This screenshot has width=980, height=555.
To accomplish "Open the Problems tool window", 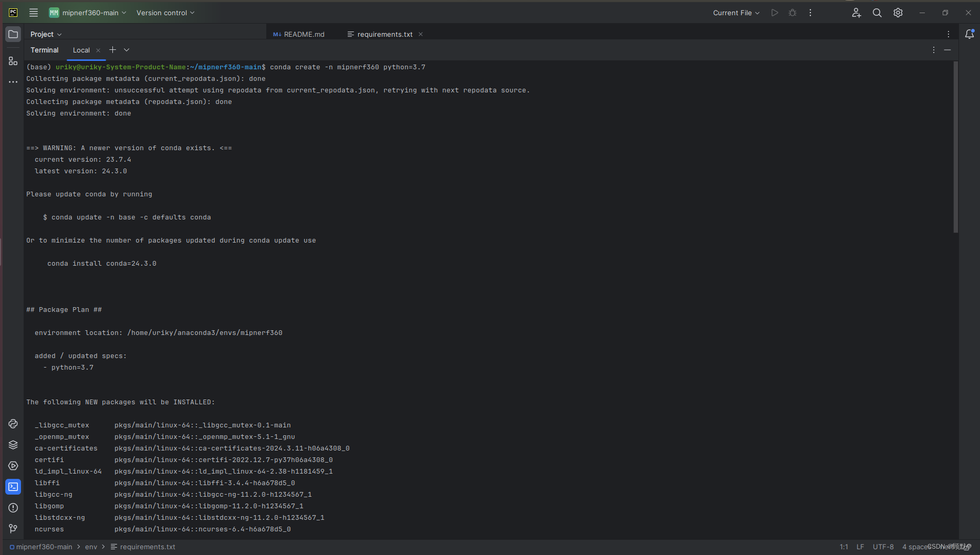I will 13,507.
